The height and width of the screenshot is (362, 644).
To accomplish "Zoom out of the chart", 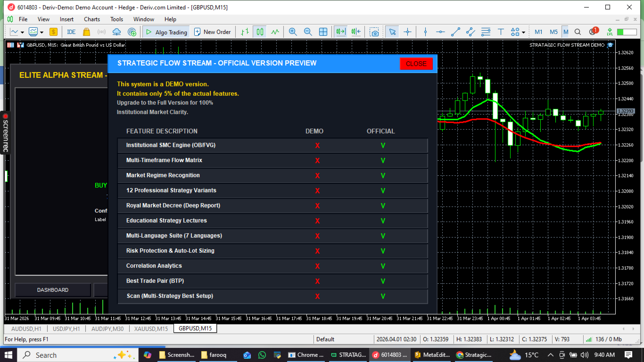I will [308, 32].
